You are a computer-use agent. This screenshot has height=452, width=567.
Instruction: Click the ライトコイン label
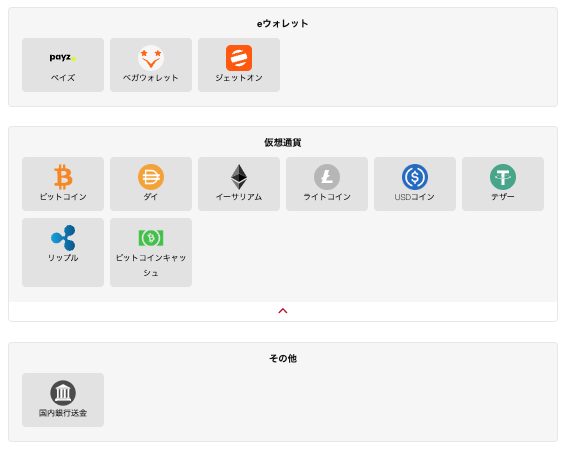point(327,197)
